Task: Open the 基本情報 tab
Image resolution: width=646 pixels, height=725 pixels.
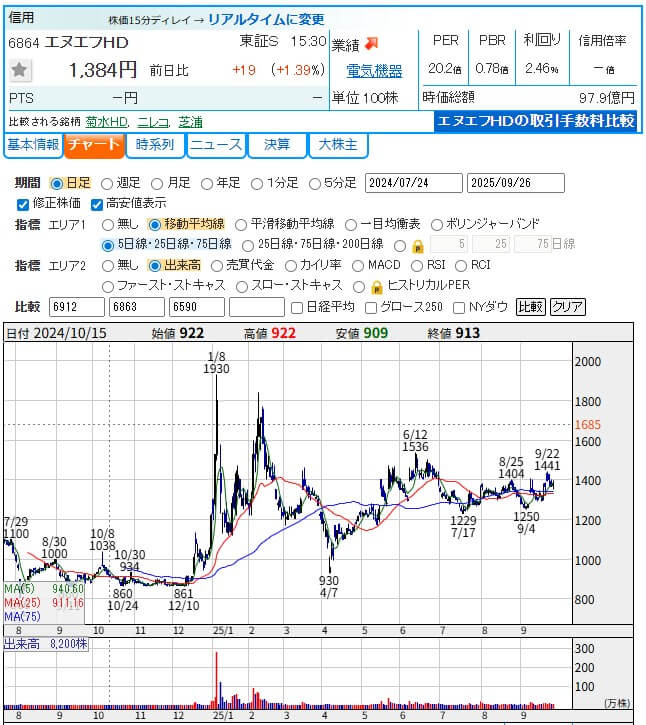Action: coord(33,145)
